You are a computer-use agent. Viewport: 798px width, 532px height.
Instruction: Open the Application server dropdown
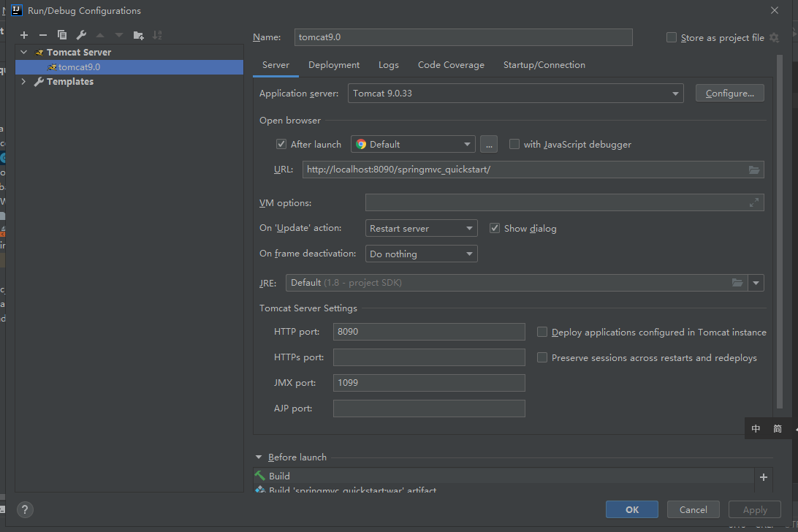(516, 94)
